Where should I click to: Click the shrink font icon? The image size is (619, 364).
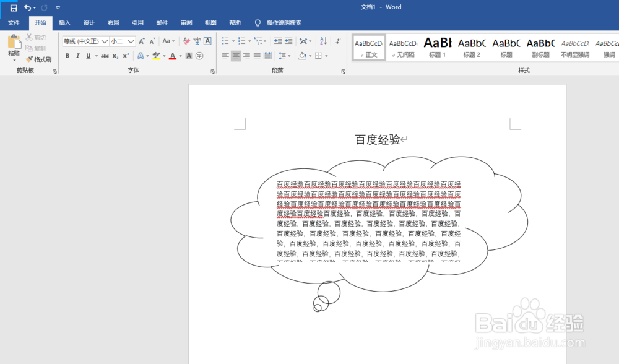[152, 41]
